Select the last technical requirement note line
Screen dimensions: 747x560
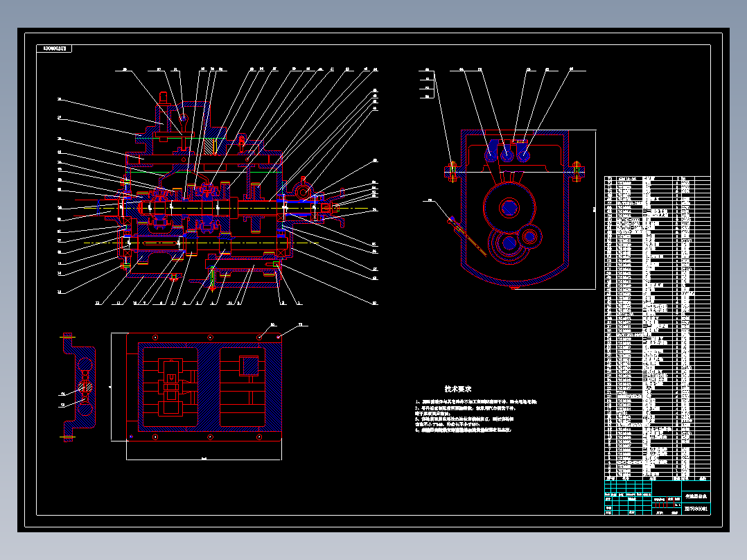pyautogui.click(x=463, y=430)
